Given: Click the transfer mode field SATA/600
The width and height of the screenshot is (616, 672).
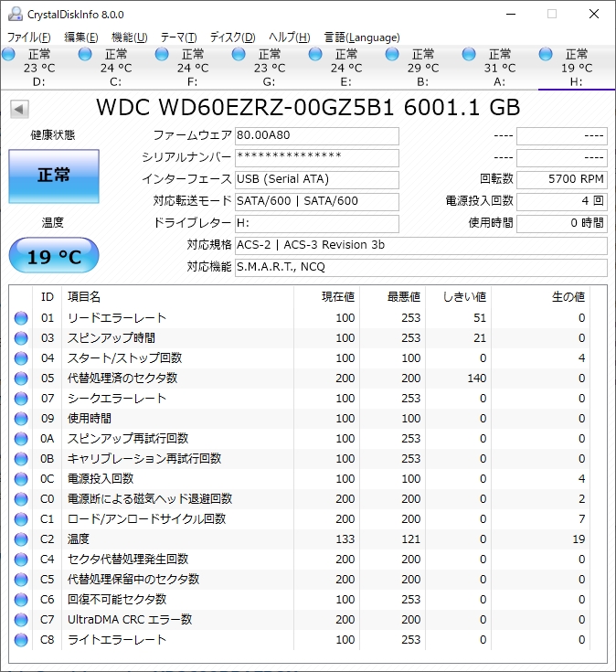Looking at the screenshot, I should 317,201.
